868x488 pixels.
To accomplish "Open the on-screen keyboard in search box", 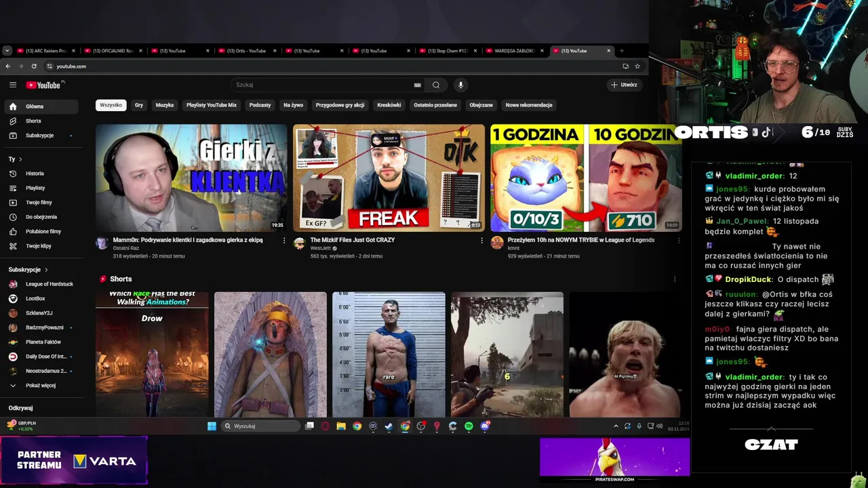I will tap(418, 85).
